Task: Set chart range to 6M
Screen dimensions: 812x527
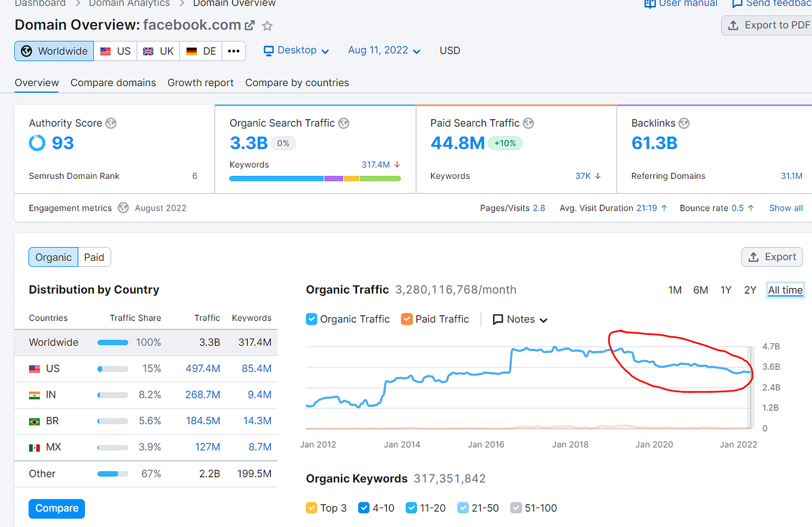Action: click(701, 290)
